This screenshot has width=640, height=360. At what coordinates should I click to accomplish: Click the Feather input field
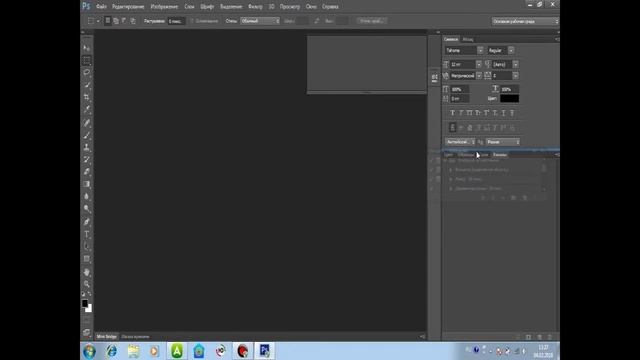(x=176, y=21)
